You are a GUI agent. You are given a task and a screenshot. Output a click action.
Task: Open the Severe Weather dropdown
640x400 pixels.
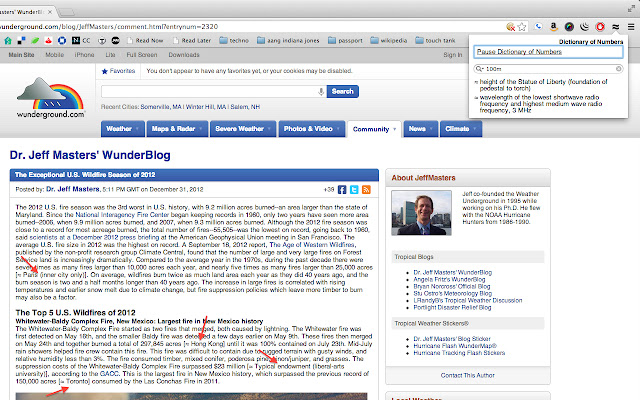tap(243, 129)
